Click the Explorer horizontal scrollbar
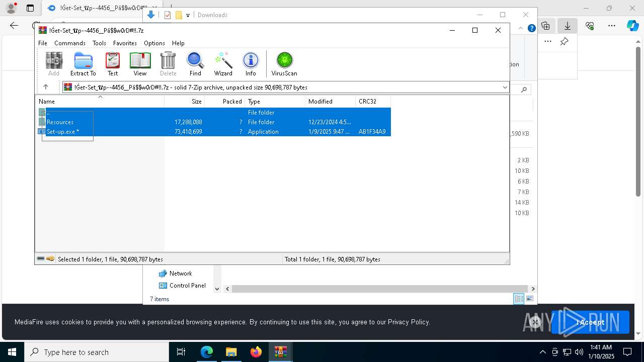 (380, 289)
